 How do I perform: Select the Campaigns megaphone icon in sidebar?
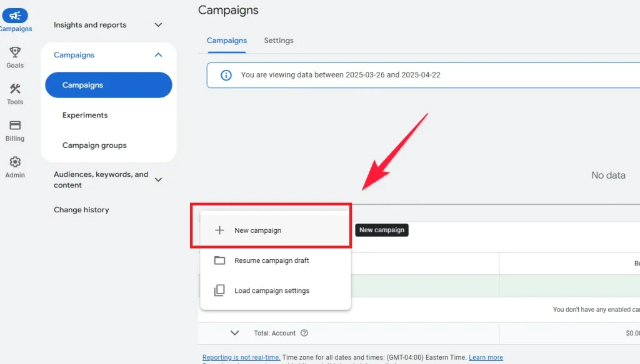point(15,15)
